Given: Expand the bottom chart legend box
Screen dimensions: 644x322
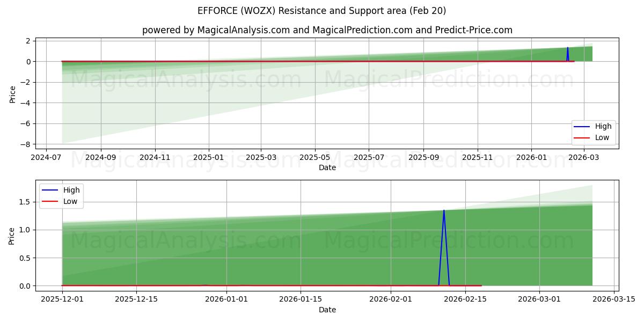Looking at the screenshot, I should tap(62, 196).
